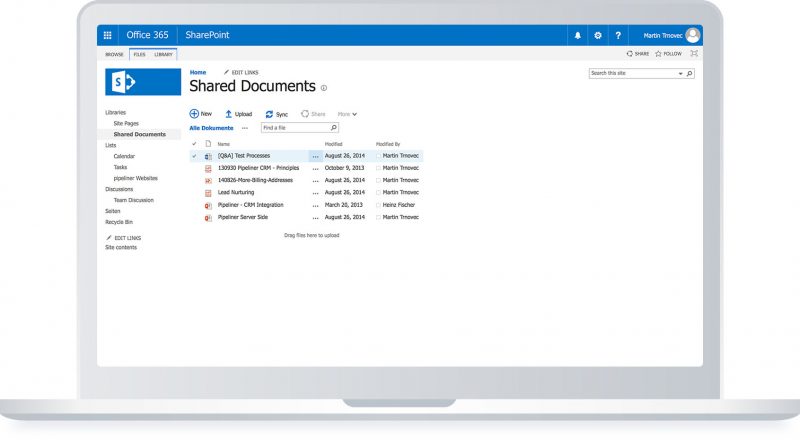
Task: Open the help question mark icon
Action: click(618, 35)
